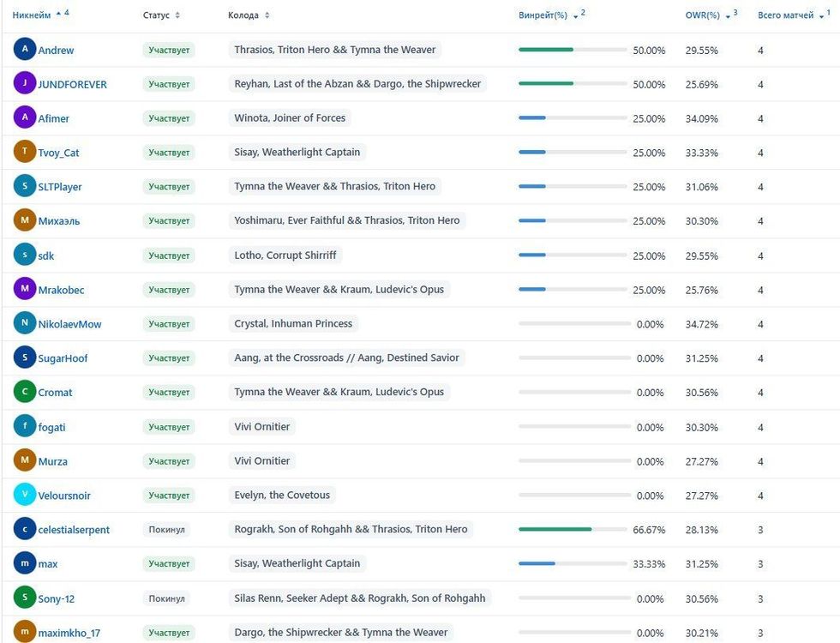The height and width of the screenshot is (643, 840).
Task: Sort by Колода column arrows
Action: pyautogui.click(x=267, y=15)
